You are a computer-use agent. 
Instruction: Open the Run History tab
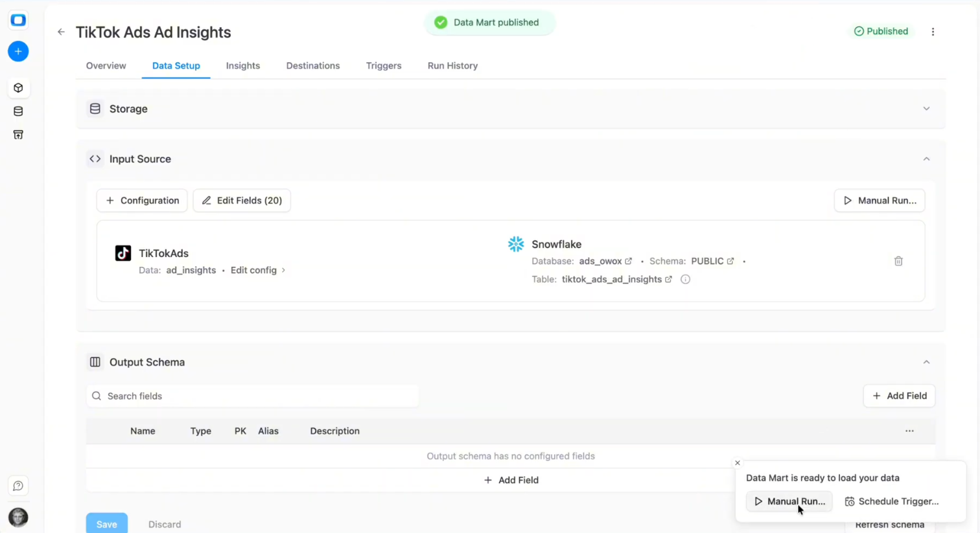pos(452,65)
